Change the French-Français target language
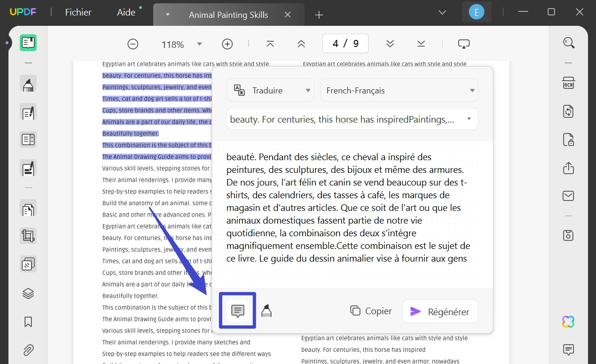The height and width of the screenshot is (364, 596). (399, 90)
